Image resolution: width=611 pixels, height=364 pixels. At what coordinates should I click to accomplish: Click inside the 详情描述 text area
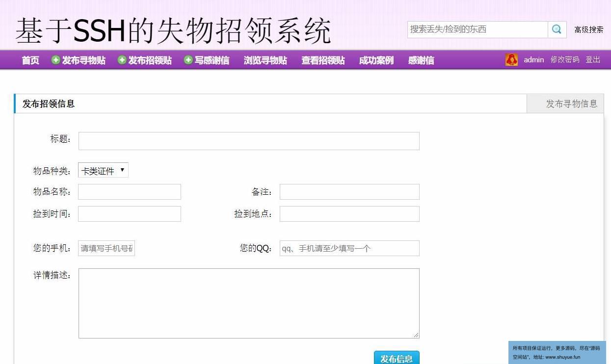249,303
